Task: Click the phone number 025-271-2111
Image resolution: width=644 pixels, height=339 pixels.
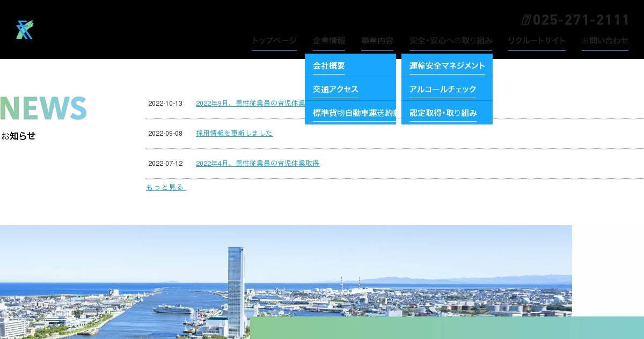Action: (581, 20)
